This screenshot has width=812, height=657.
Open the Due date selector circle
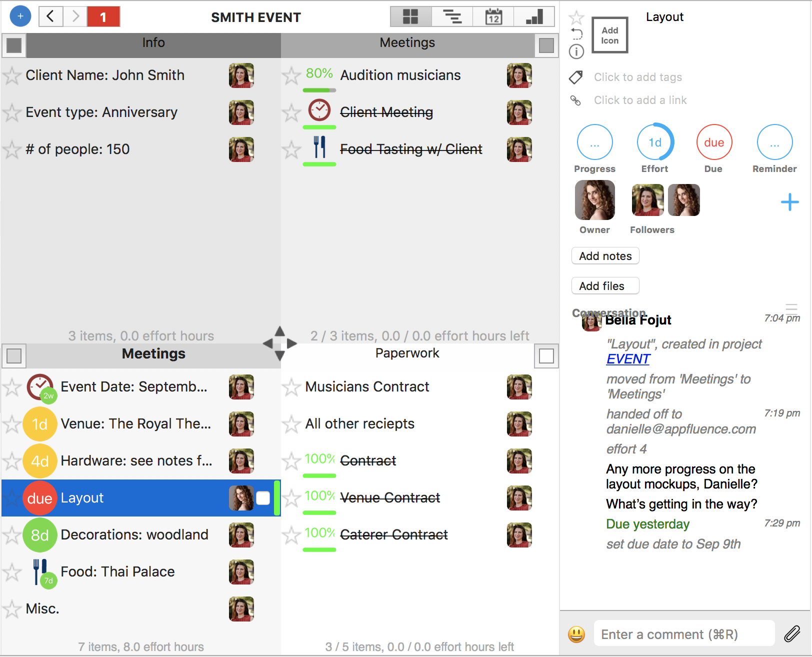(x=713, y=142)
